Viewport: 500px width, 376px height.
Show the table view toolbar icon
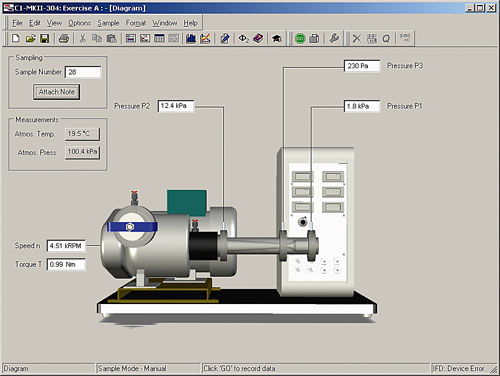tap(159, 39)
